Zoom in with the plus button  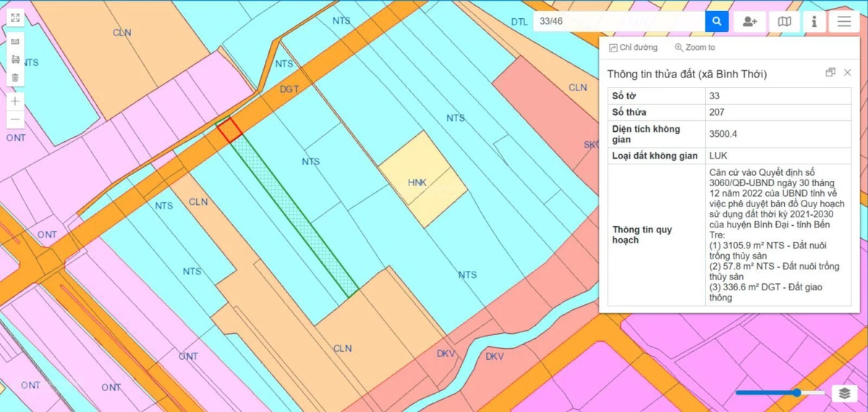15,101
